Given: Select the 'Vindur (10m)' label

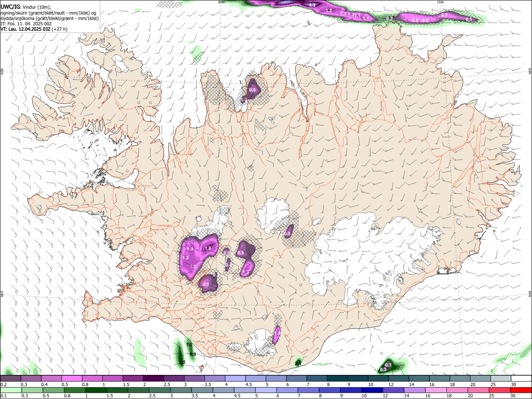Looking at the screenshot, I should pos(36,7).
